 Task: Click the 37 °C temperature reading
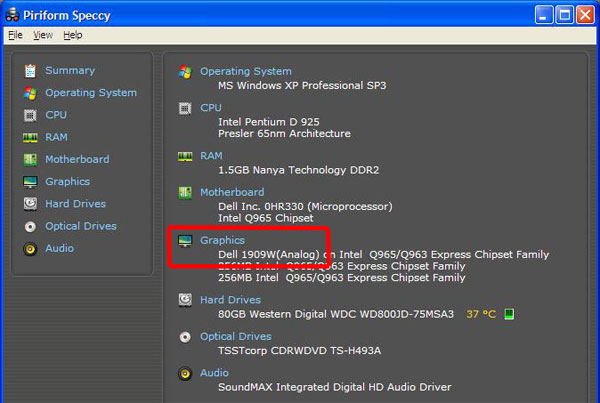click(x=481, y=314)
